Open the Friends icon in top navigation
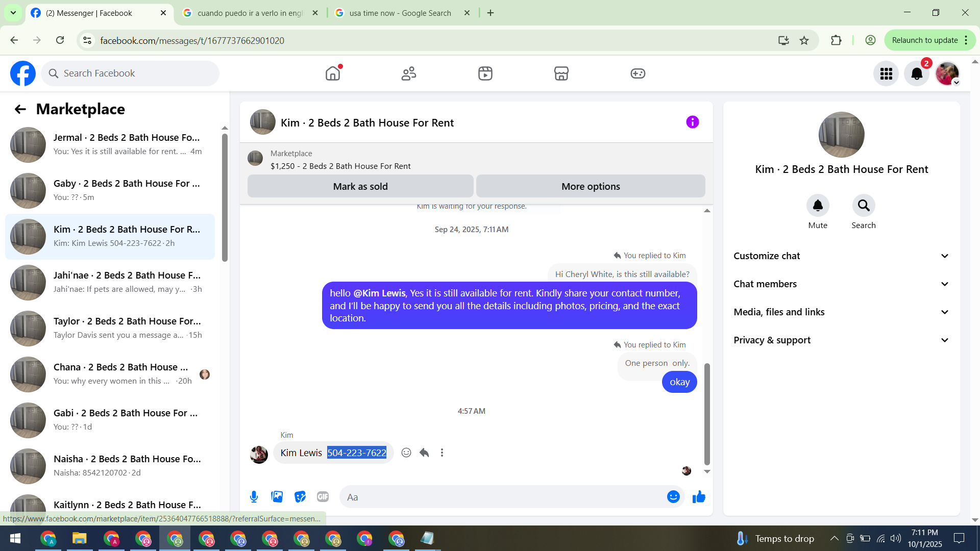This screenshot has height=551, width=980. click(409, 73)
